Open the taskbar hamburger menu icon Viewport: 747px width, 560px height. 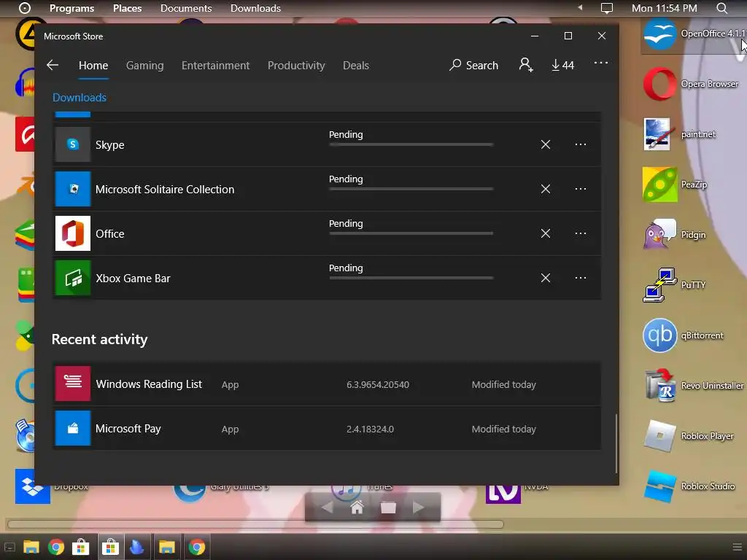738,547
